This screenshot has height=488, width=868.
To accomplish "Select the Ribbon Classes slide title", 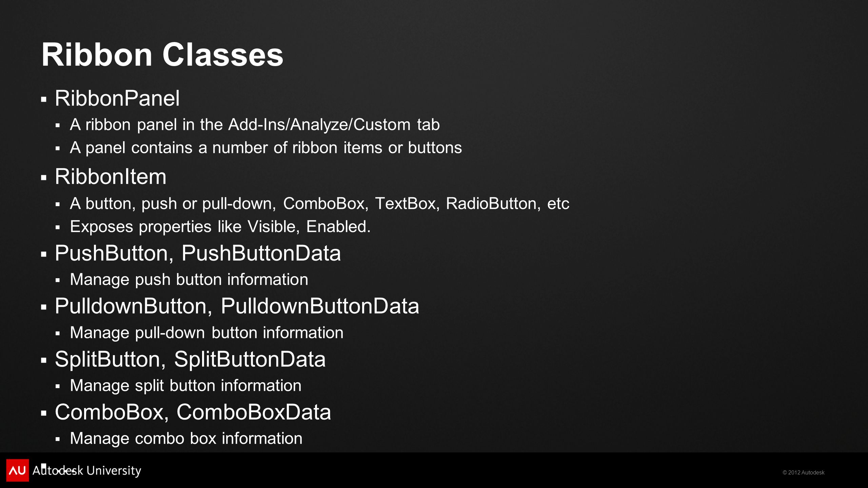I will (x=162, y=55).
